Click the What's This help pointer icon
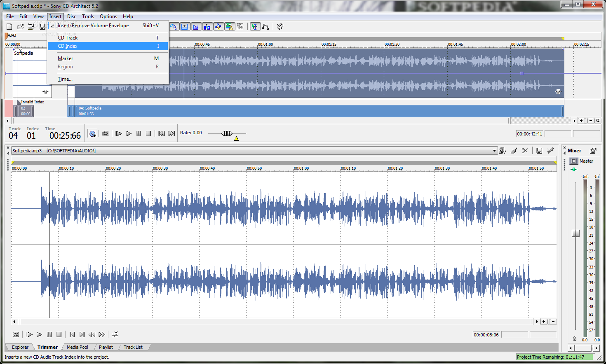The height and width of the screenshot is (364, 606). pos(280,27)
